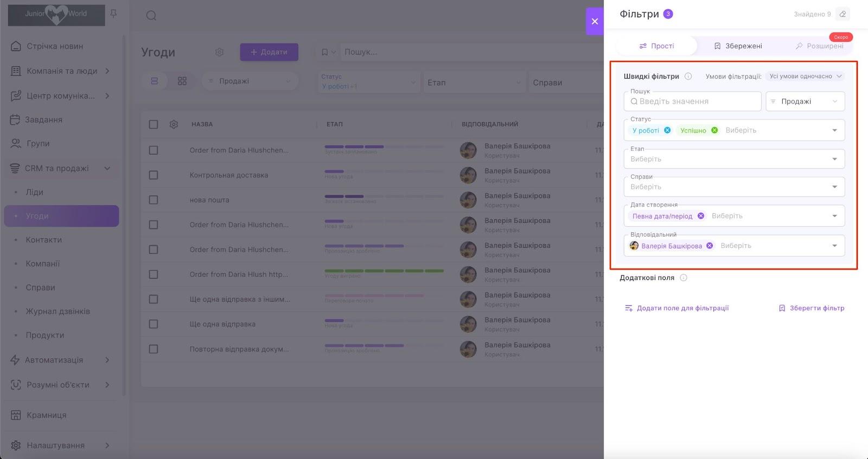
Task: Expand the Справи filter dropdown
Action: click(834, 187)
